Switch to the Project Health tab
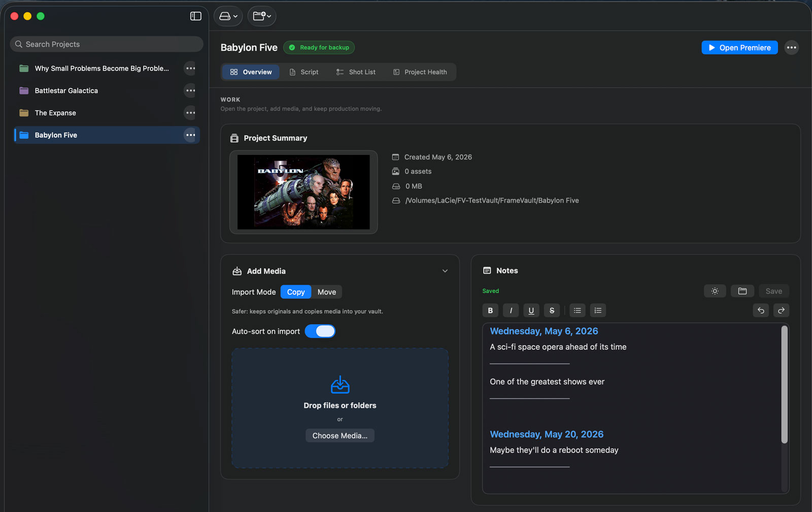Screen dimensions: 812x512 [x=420, y=72]
